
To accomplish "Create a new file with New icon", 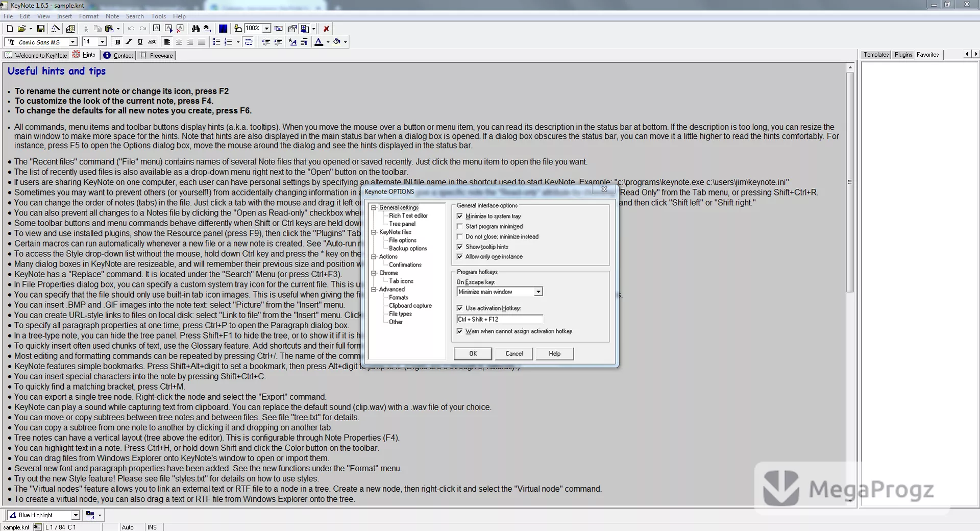I will click(10, 29).
